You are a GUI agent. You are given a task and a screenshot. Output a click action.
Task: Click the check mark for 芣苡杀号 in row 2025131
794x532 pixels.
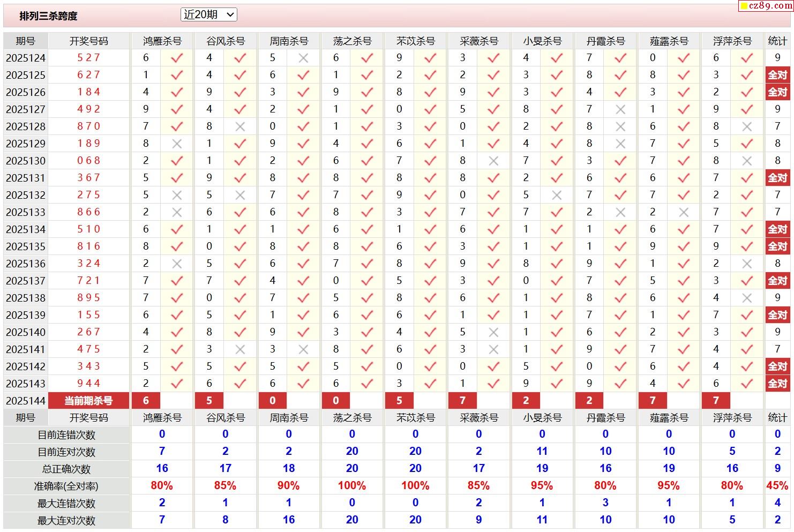[430, 178]
